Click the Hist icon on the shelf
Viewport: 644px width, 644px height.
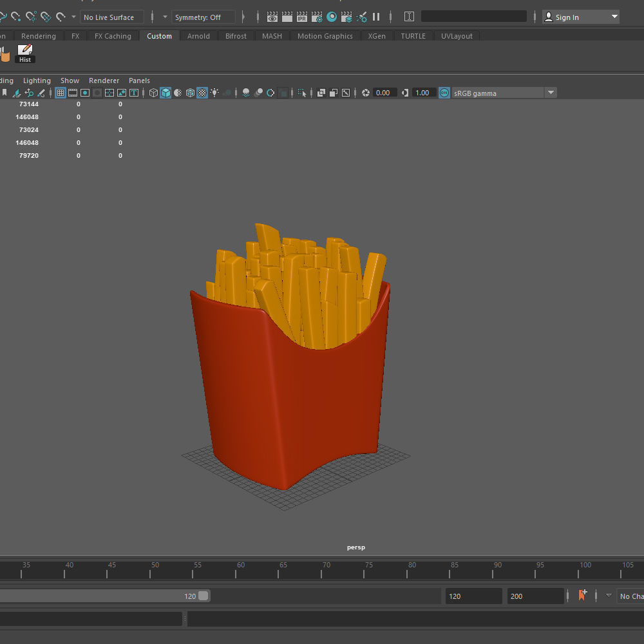24,52
